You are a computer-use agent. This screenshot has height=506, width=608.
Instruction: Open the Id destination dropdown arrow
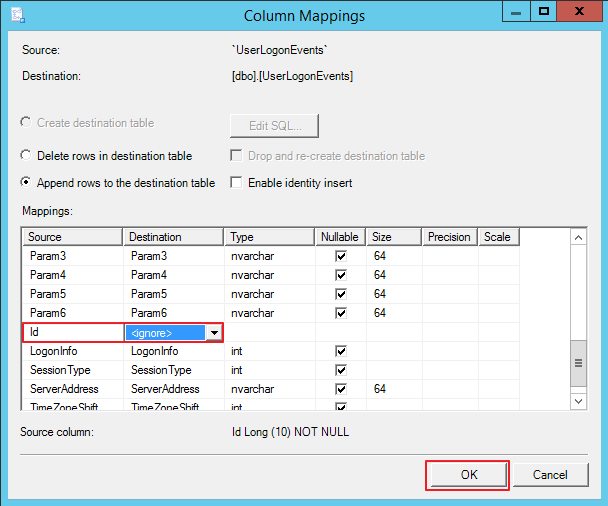(214, 333)
